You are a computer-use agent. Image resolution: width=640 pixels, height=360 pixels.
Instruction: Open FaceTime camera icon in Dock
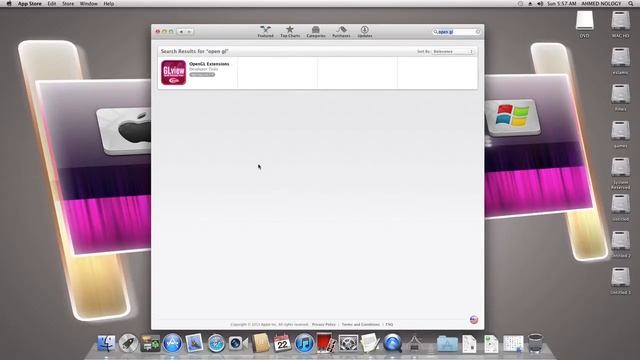[238, 343]
